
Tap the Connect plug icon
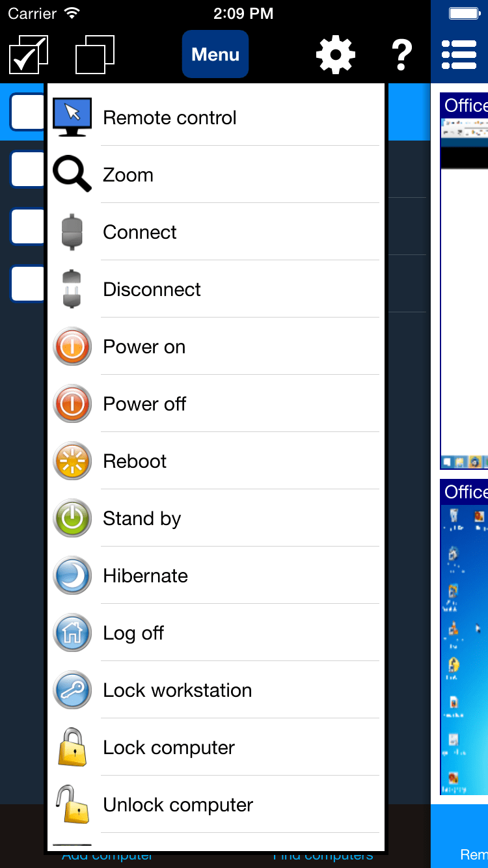click(72, 232)
